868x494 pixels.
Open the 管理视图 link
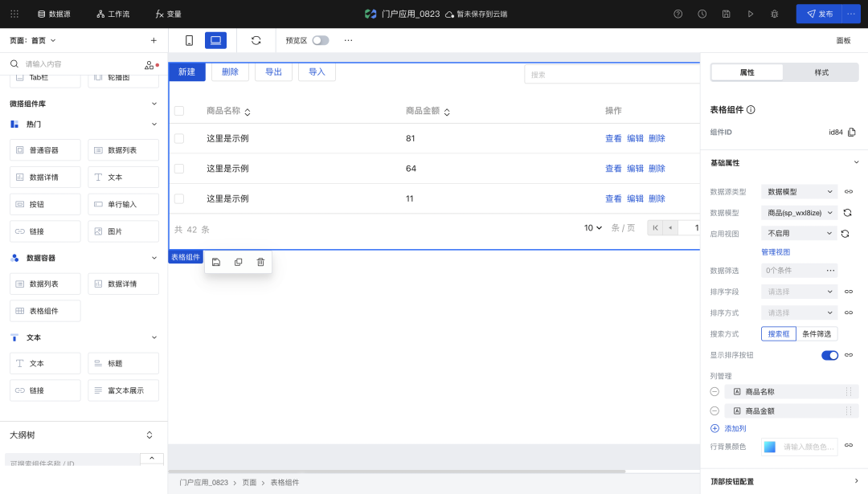click(776, 252)
